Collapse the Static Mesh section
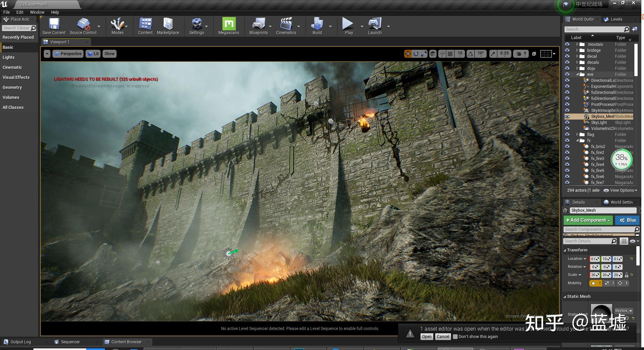 pyautogui.click(x=565, y=297)
